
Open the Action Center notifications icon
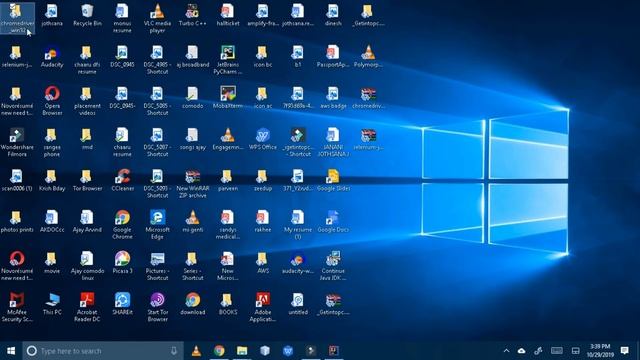click(x=624, y=351)
